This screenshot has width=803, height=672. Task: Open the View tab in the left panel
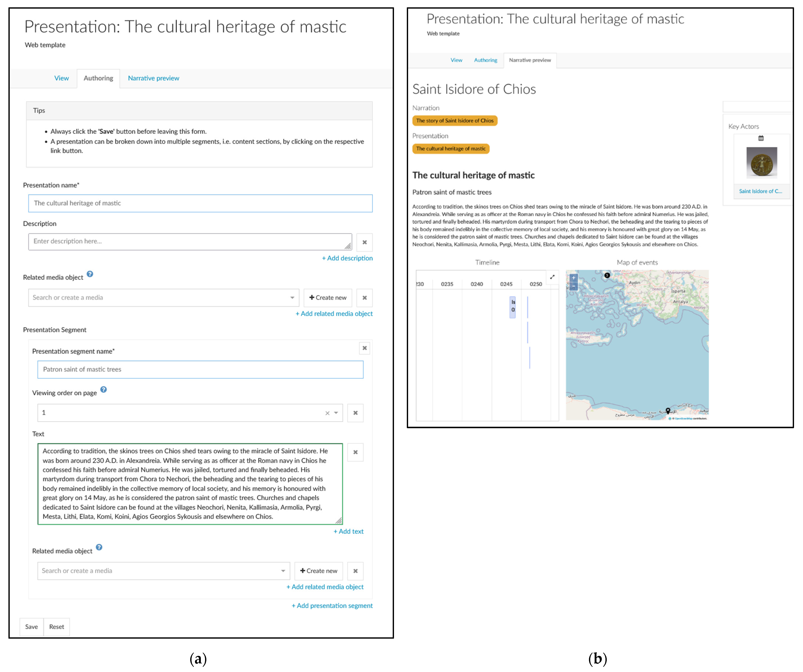[62, 78]
